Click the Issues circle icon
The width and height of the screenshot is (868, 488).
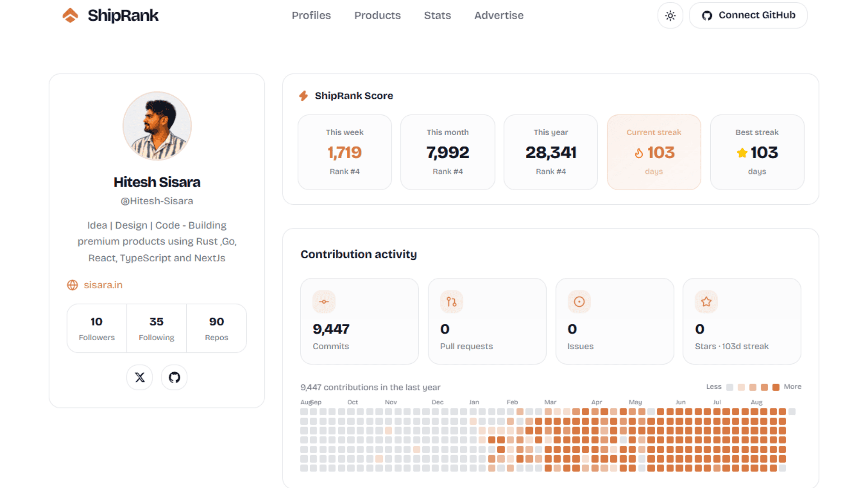point(579,302)
